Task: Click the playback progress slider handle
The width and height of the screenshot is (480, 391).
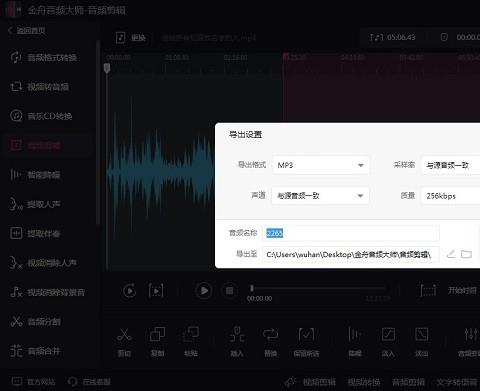Action: coord(252,288)
